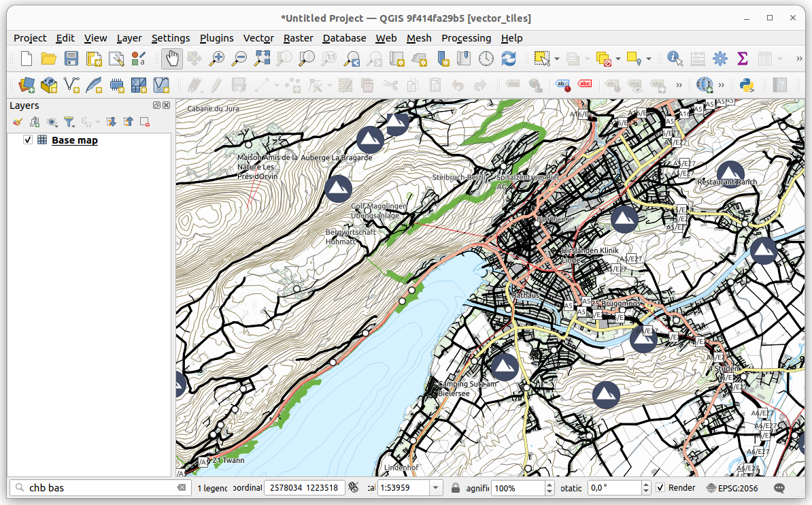Click the Zoom Full extent icon
Viewport: 812px width, 505px height.
point(262,59)
